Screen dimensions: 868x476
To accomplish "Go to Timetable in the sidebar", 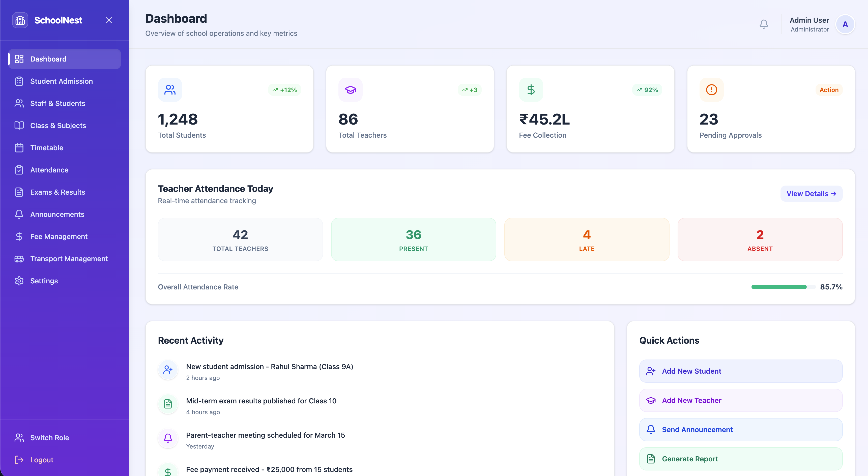I will pos(46,147).
